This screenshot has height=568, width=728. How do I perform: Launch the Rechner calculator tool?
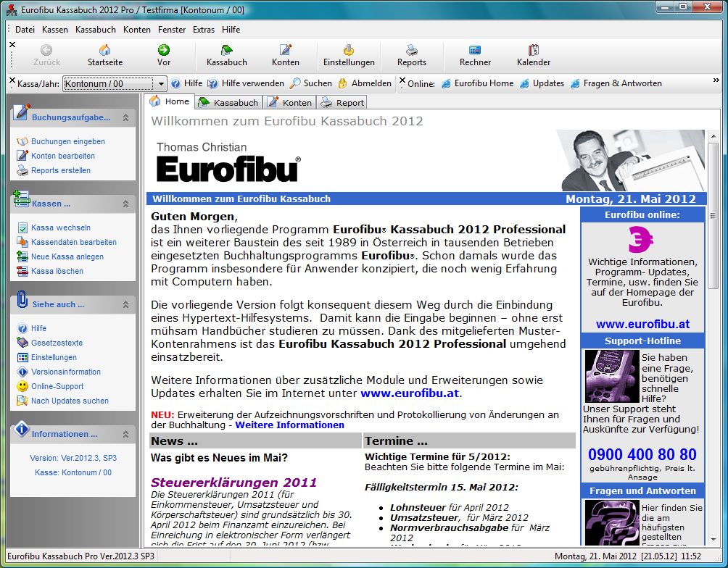tap(475, 55)
